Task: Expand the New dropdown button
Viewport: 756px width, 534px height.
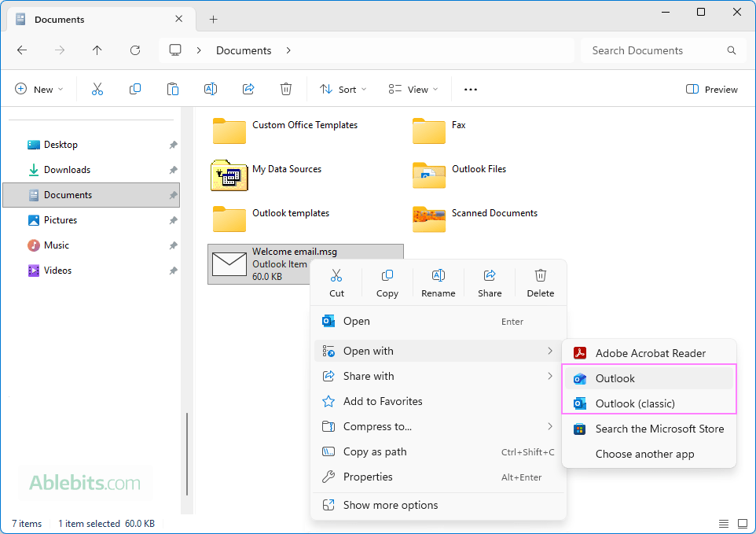Action: pyautogui.click(x=39, y=90)
